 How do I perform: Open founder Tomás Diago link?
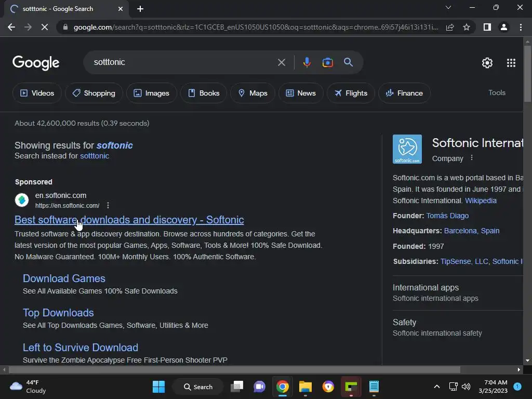point(447,216)
